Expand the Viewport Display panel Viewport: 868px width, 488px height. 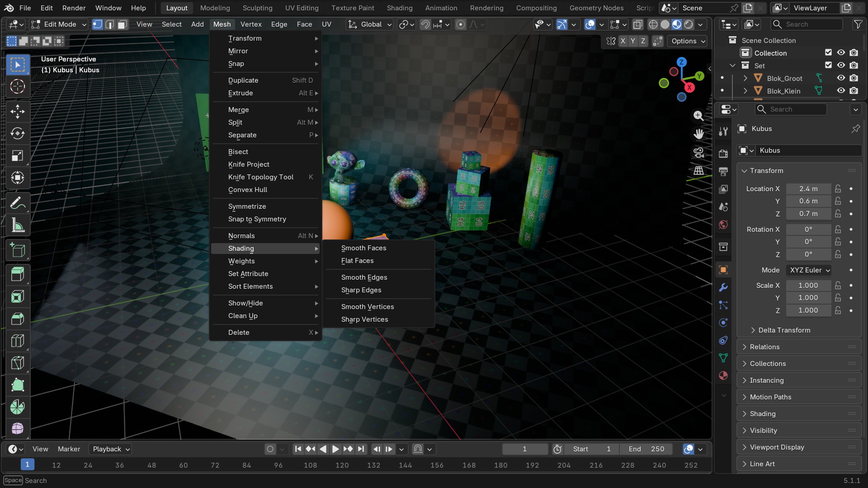(x=799, y=447)
